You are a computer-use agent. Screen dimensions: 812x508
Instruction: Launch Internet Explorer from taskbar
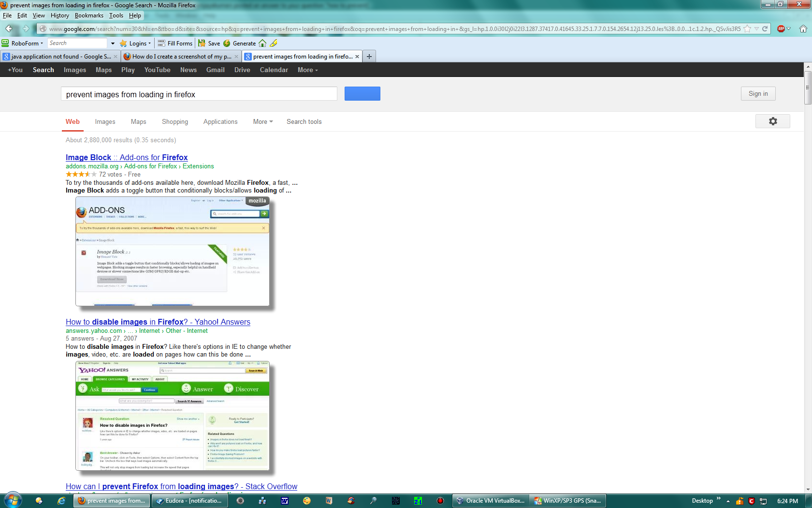[61, 501]
